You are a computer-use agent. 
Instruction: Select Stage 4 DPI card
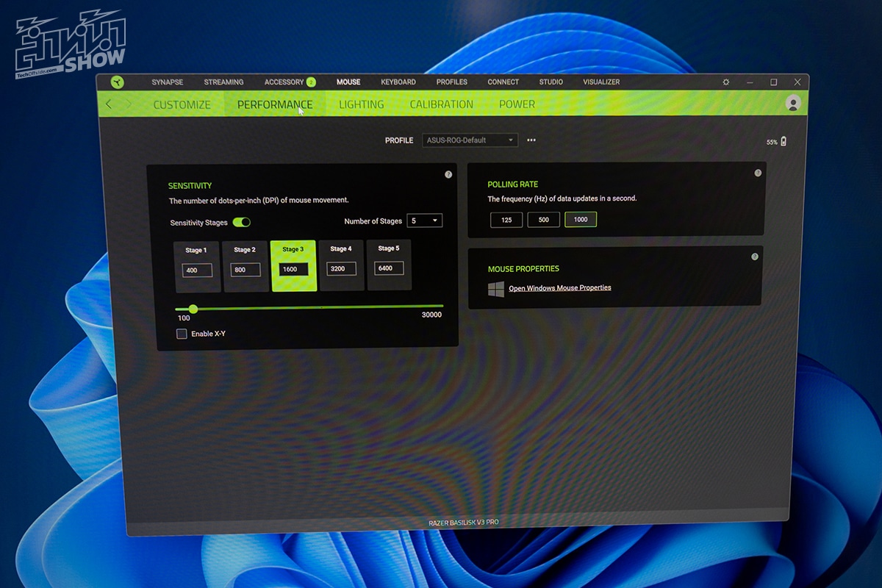(x=341, y=265)
